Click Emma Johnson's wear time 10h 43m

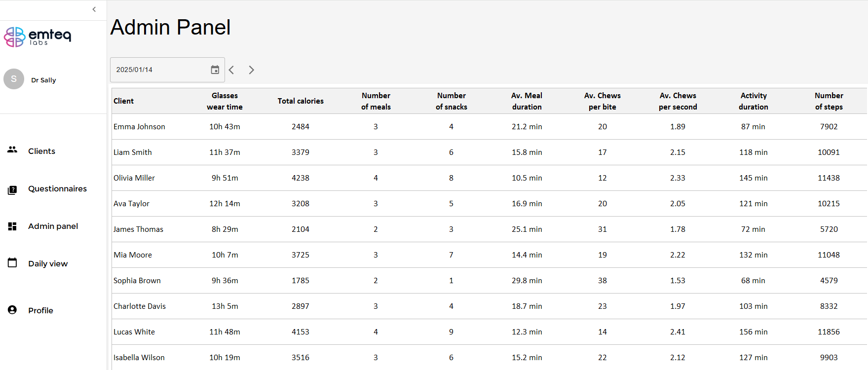[x=225, y=127]
